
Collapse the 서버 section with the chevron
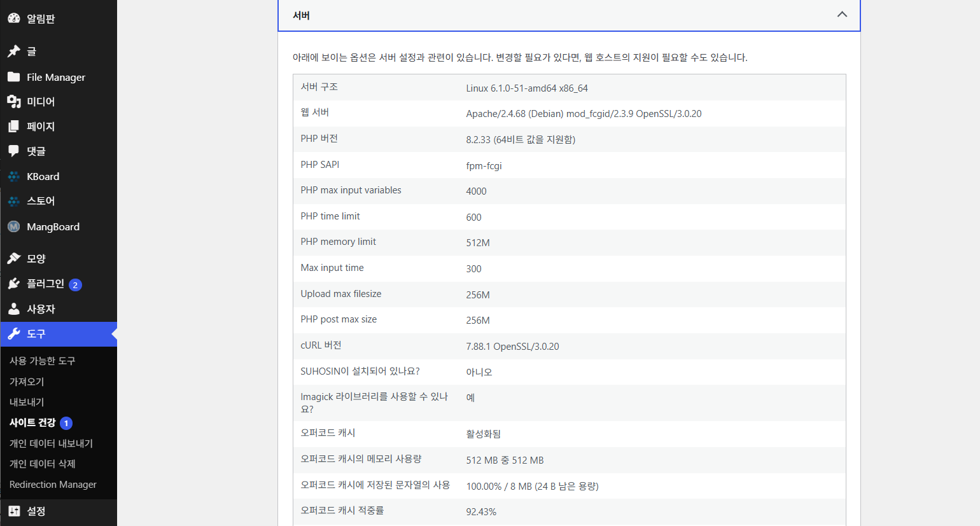tap(842, 15)
